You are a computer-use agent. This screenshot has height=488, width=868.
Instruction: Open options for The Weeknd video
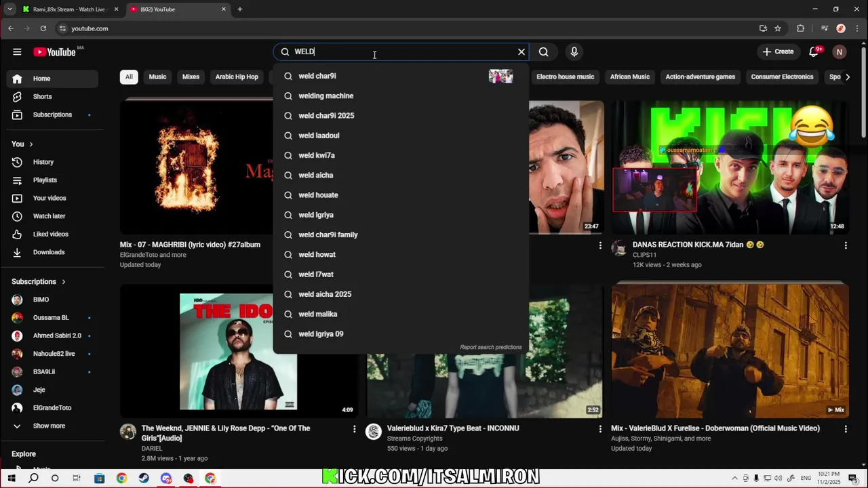pos(354,429)
